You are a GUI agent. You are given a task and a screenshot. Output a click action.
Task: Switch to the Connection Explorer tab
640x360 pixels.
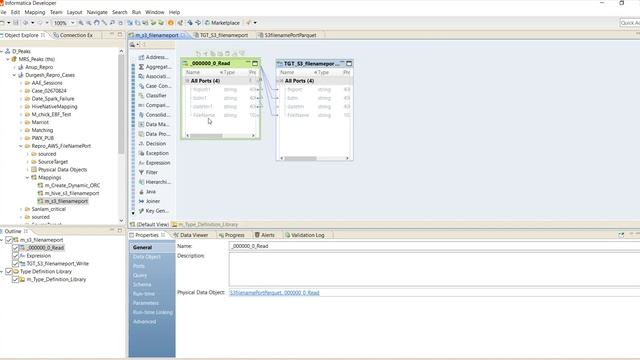[x=73, y=35]
